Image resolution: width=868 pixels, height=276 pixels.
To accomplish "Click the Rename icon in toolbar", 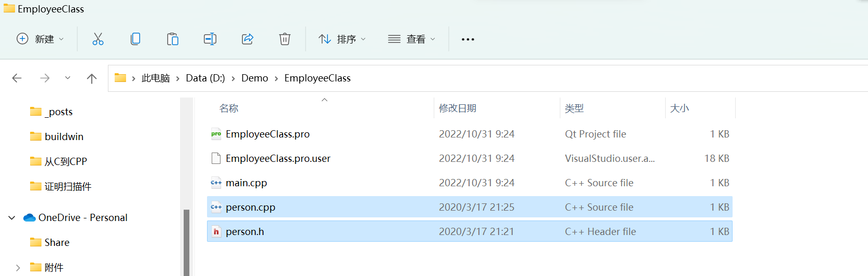I will (x=210, y=39).
